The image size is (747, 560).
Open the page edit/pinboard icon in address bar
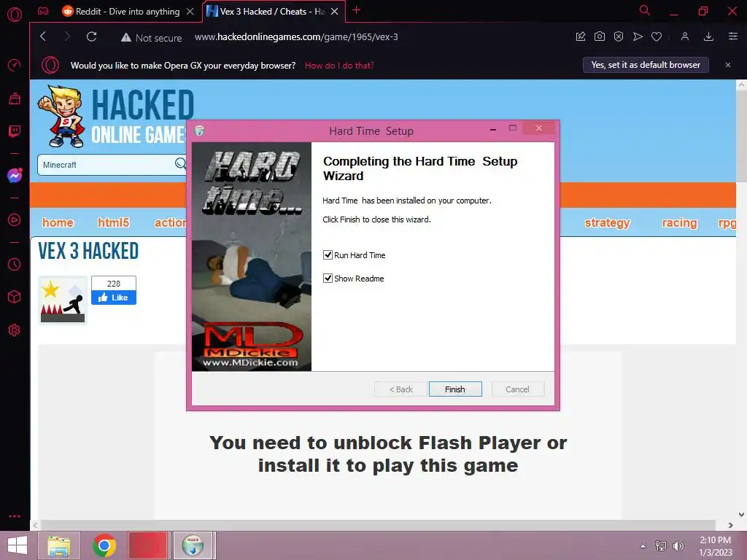point(580,36)
